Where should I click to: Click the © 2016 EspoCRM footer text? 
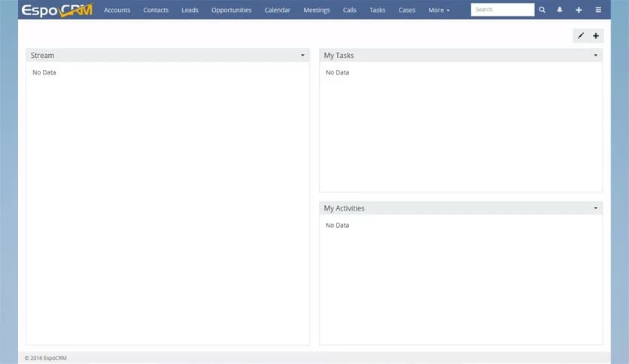tap(46, 358)
